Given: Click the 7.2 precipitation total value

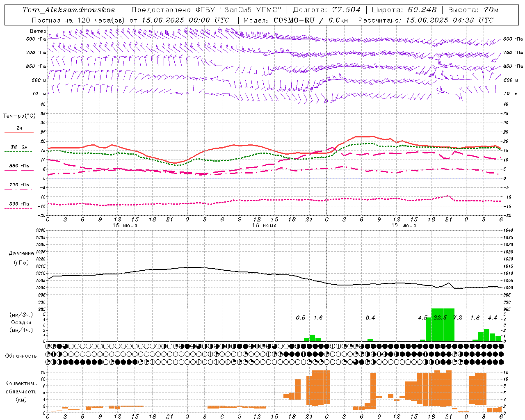Looking at the screenshot, I should pyautogui.click(x=457, y=318).
